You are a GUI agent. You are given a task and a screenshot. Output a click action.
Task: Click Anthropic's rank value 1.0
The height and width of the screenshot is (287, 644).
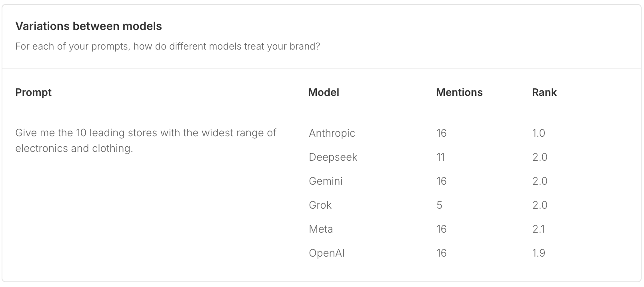pos(538,133)
